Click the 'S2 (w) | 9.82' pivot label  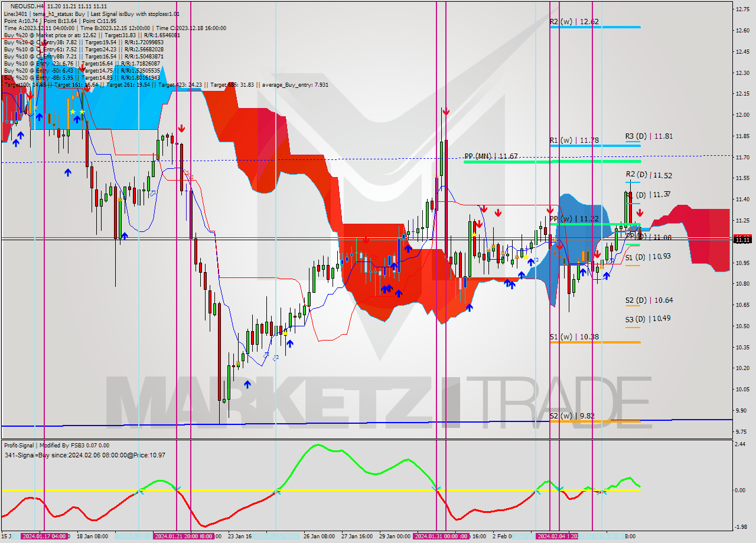[572, 416]
